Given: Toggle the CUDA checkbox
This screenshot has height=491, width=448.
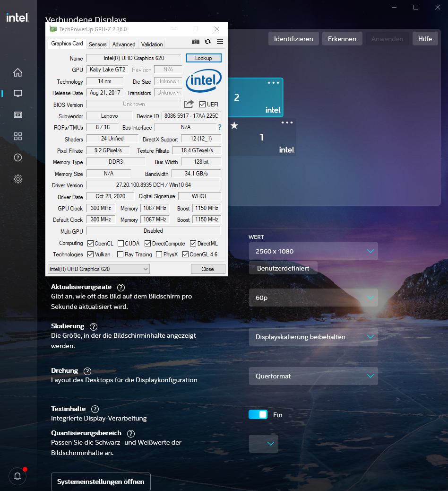Looking at the screenshot, I should point(121,243).
